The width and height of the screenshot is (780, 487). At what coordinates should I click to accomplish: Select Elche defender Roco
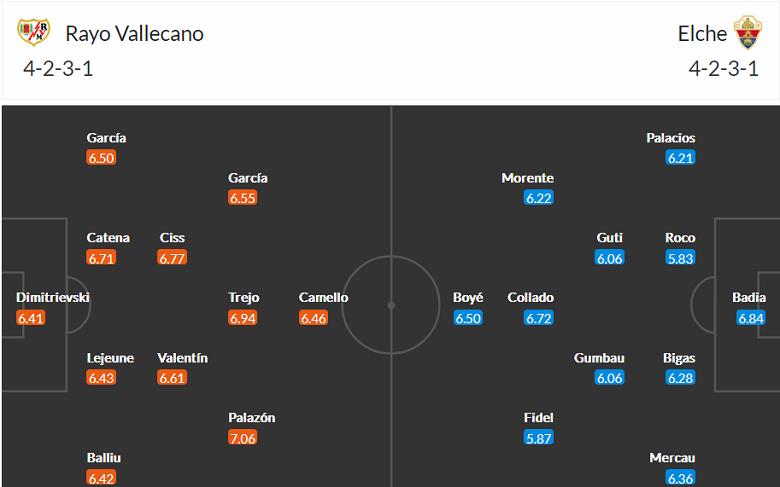680,238
